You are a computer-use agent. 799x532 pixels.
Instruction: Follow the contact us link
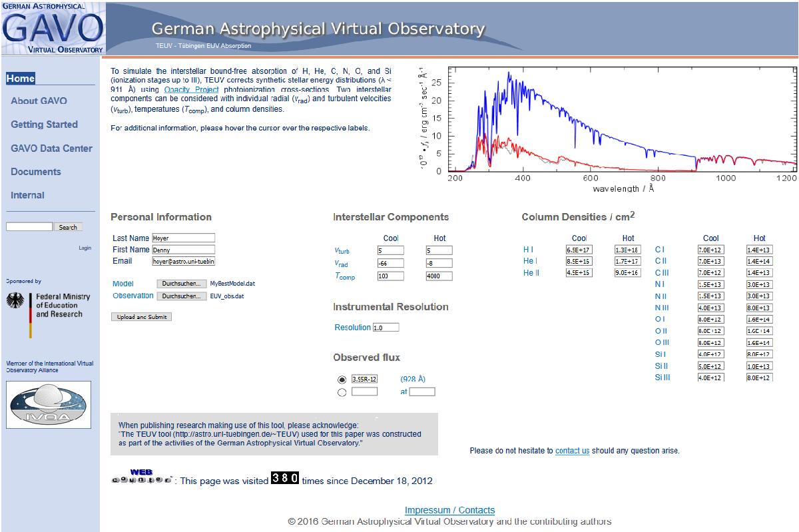coord(572,451)
